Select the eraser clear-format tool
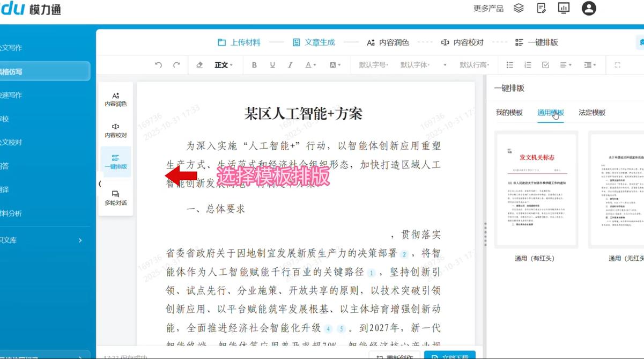The image size is (644, 359). click(x=199, y=65)
